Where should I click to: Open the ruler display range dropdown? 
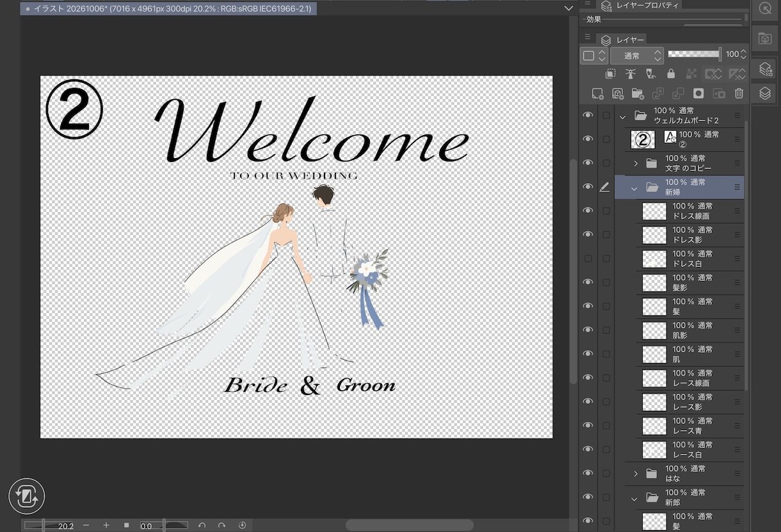pyautogui.click(x=737, y=74)
